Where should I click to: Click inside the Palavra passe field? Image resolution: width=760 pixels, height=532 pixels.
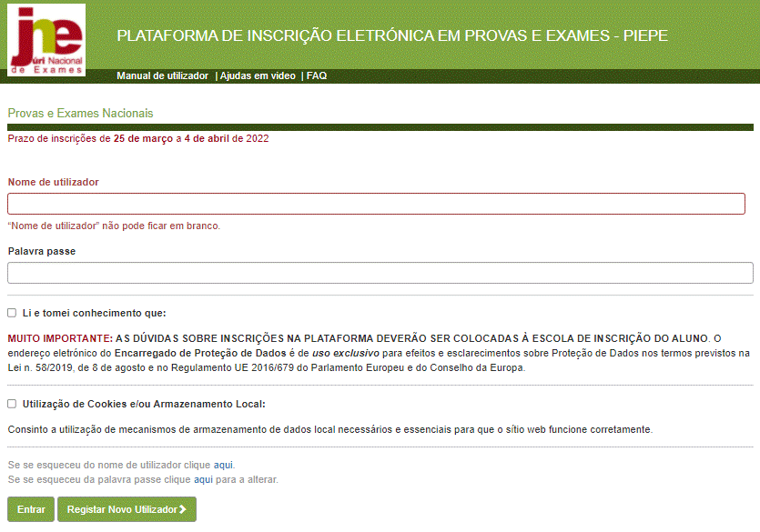(x=380, y=273)
